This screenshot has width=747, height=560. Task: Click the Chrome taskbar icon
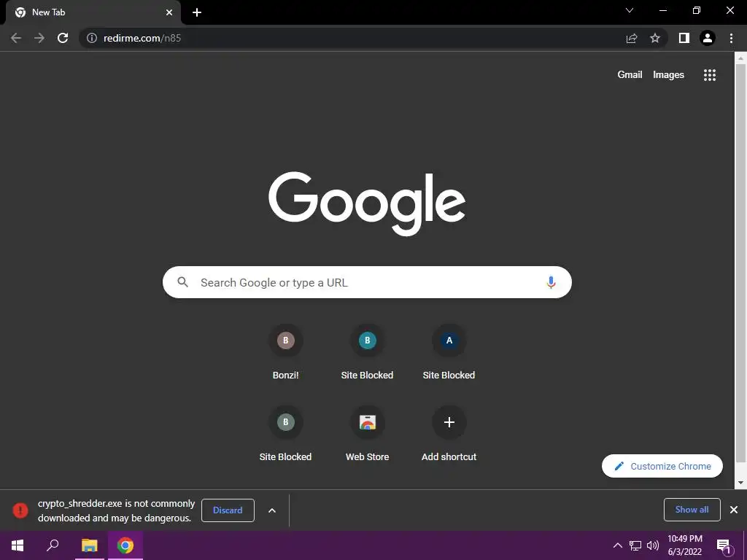pos(125,545)
